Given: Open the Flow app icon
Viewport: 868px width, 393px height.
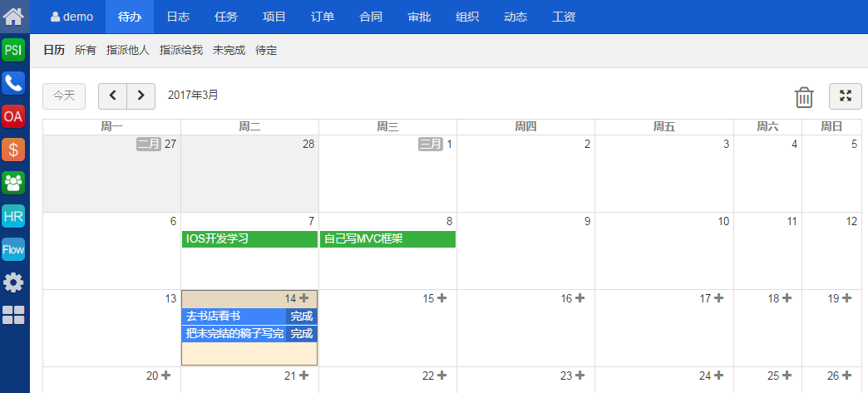Looking at the screenshot, I should (13, 249).
